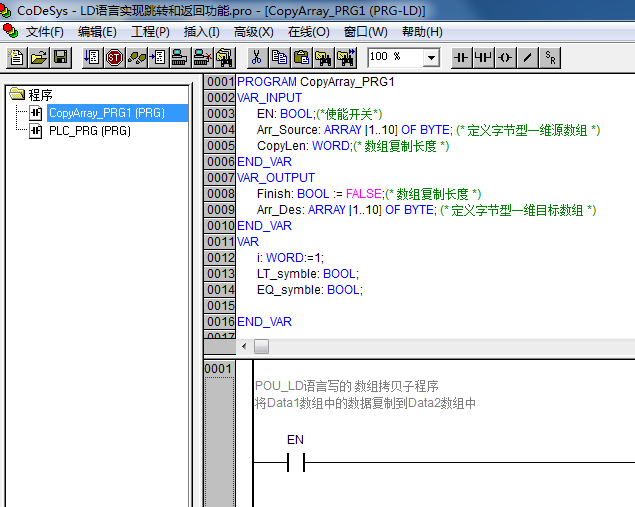The width and height of the screenshot is (635, 507).
Task: Click the Set/Reset SR icon
Action: click(550, 58)
